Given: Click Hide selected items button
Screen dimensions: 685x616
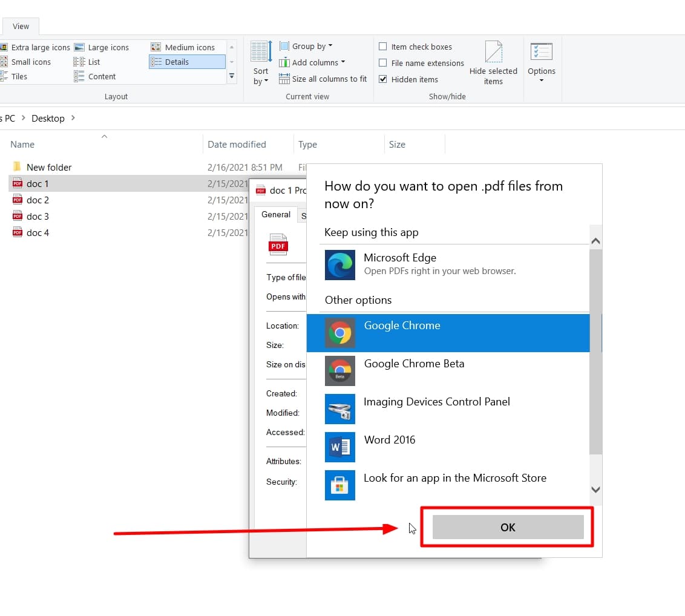Looking at the screenshot, I should (x=494, y=63).
